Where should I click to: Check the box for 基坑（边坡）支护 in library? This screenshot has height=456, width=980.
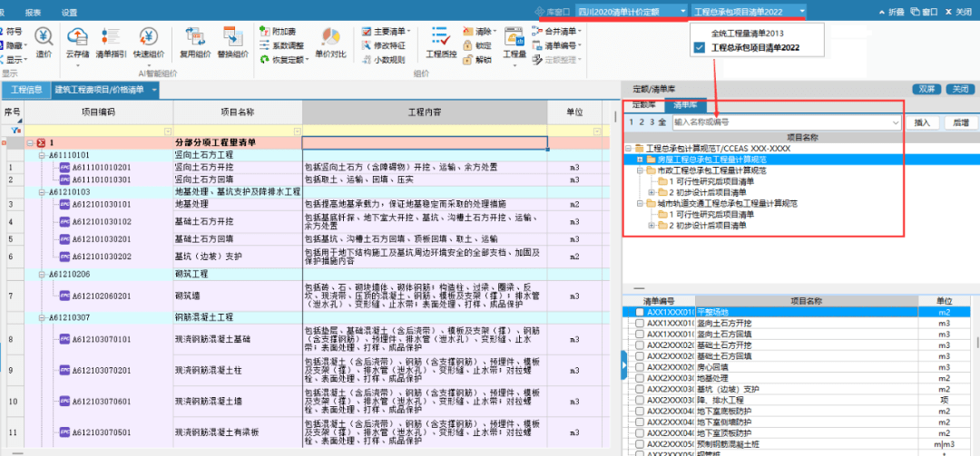[640, 389]
